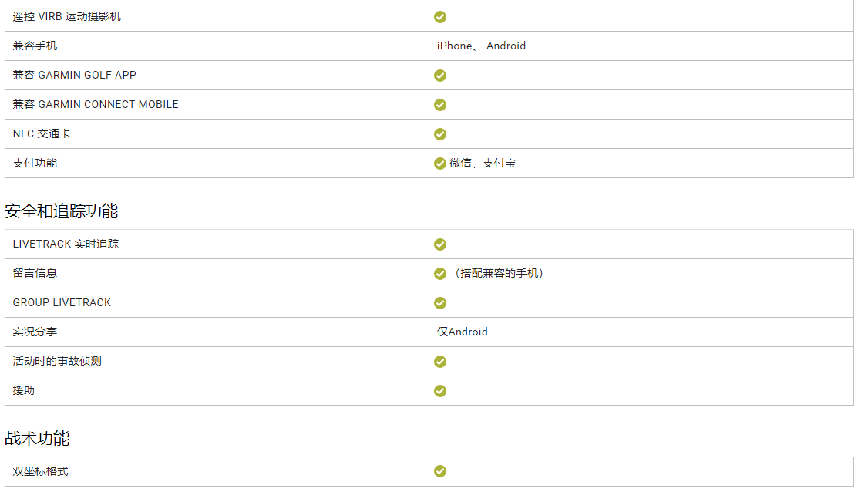
Task: Click the checkmark for GROUP LIVETRACK
Action: click(440, 303)
